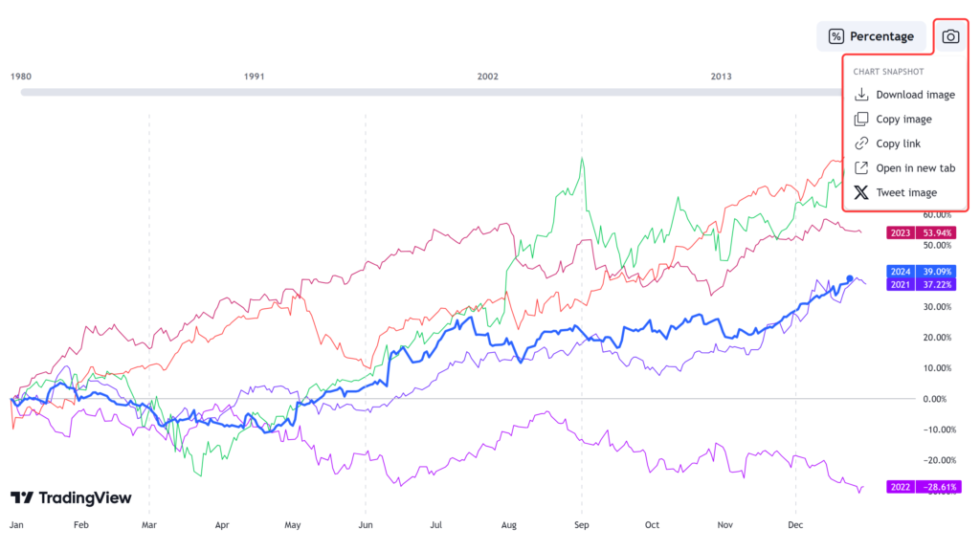Viewport: 980px width, 551px height.
Task: Click the 2024 series label
Action: pyautogui.click(x=901, y=271)
